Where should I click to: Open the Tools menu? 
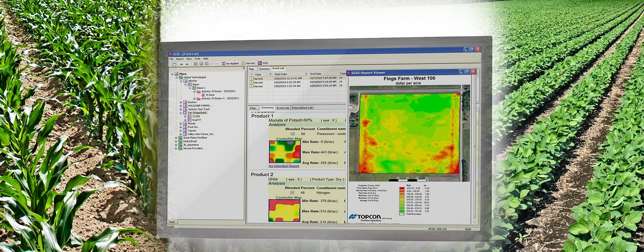pyautogui.click(x=197, y=59)
